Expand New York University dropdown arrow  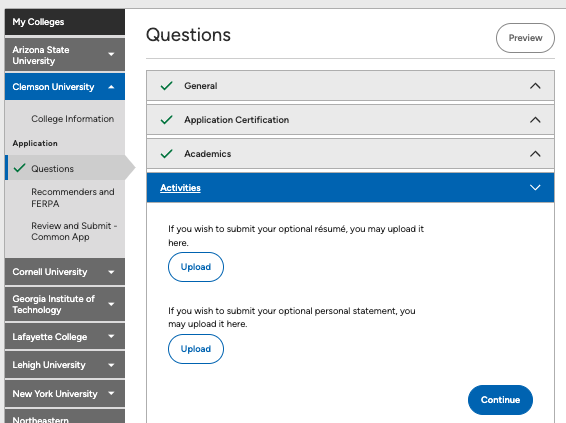(111, 393)
